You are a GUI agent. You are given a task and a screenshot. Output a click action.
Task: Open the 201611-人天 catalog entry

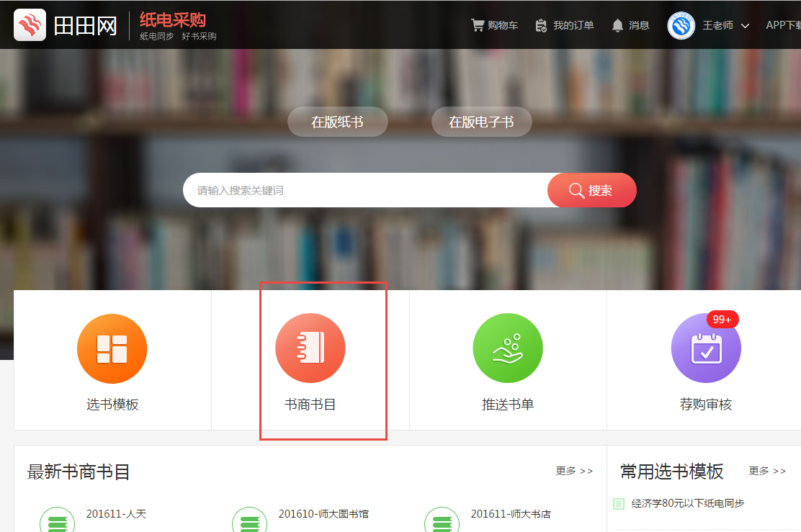(116, 513)
